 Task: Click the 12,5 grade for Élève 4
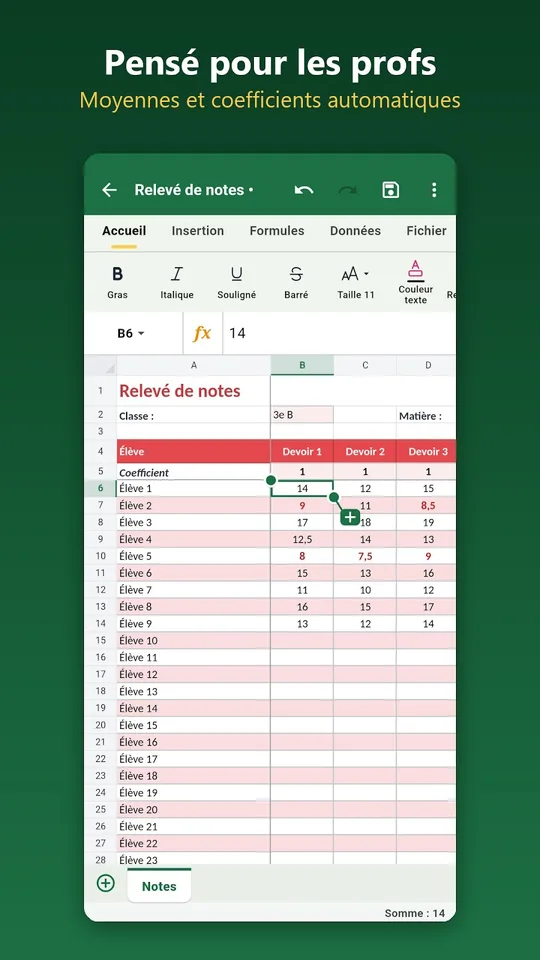pyautogui.click(x=302, y=539)
